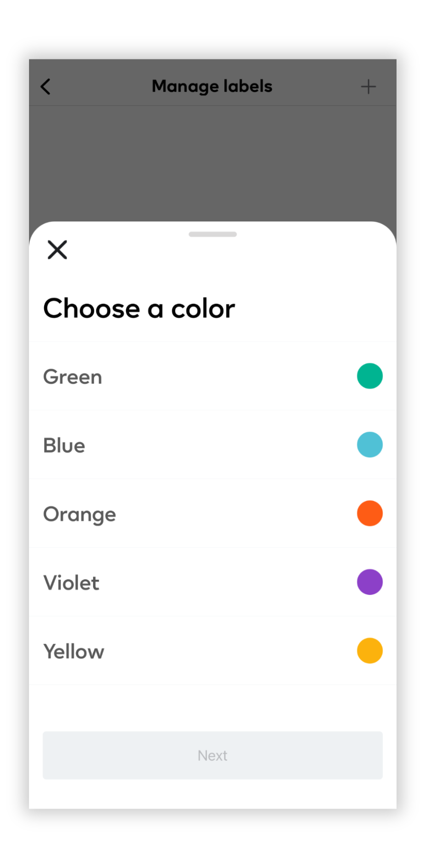Choose the yellow color circle
Screen dimensions: 426x868
369,650
